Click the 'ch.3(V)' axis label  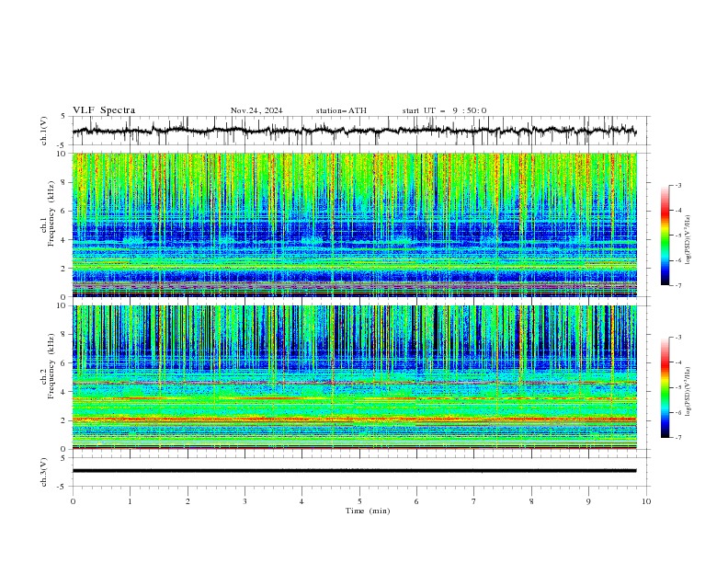click(44, 472)
